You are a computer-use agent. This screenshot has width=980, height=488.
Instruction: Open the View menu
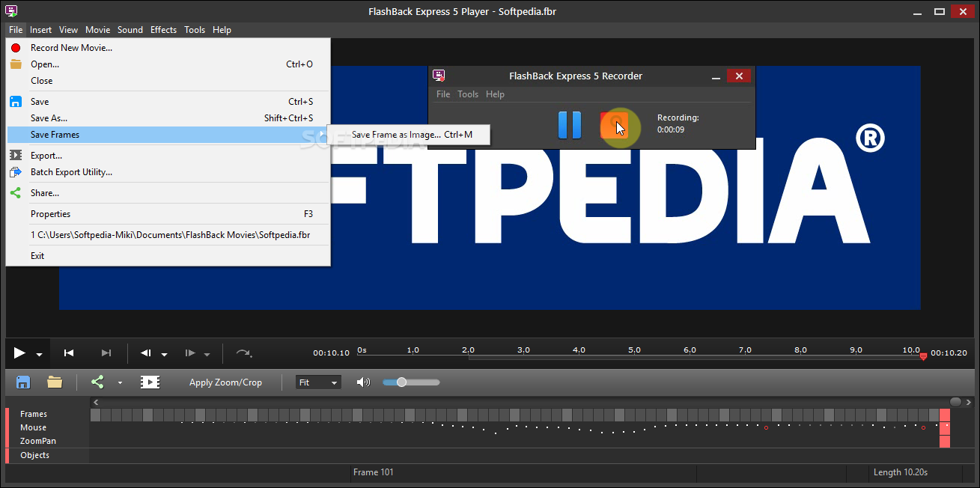point(68,30)
